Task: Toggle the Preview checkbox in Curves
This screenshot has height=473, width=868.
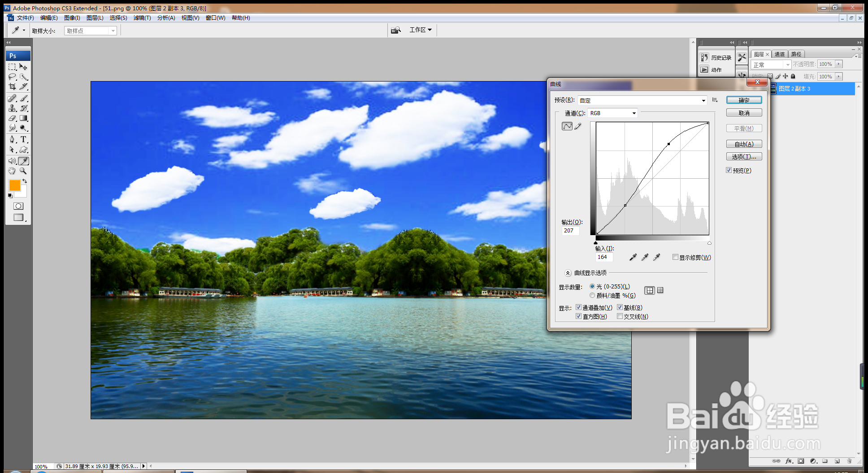Action: [x=729, y=170]
